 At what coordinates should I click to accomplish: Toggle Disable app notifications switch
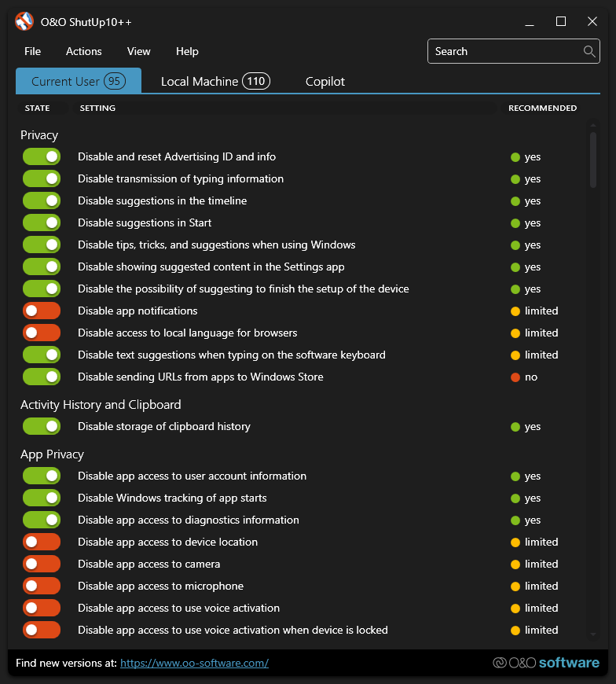coord(42,311)
